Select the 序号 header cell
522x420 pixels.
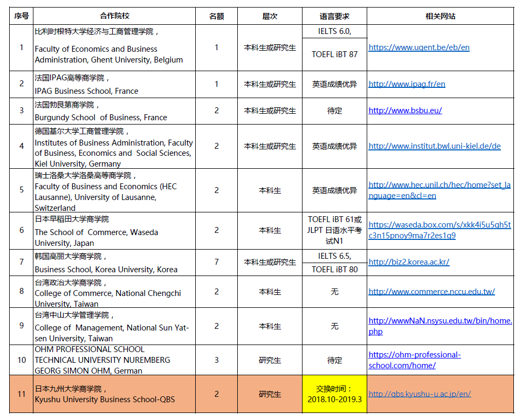22,16
